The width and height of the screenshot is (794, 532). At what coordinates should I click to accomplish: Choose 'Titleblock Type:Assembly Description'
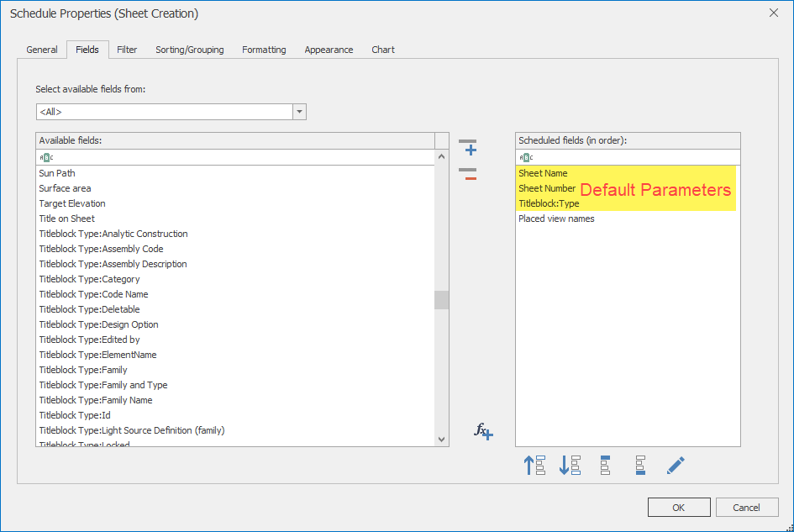click(x=235, y=264)
